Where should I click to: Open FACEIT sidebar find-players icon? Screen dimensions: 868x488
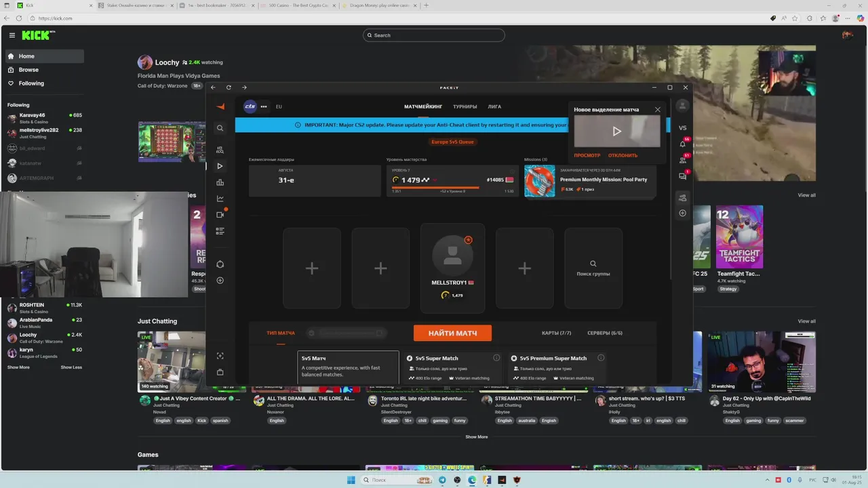[x=220, y=150]
